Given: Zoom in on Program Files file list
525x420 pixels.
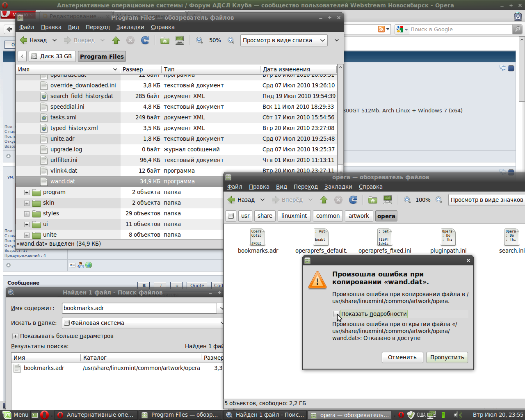Looking at the screenshot, I should click(231, 40).
